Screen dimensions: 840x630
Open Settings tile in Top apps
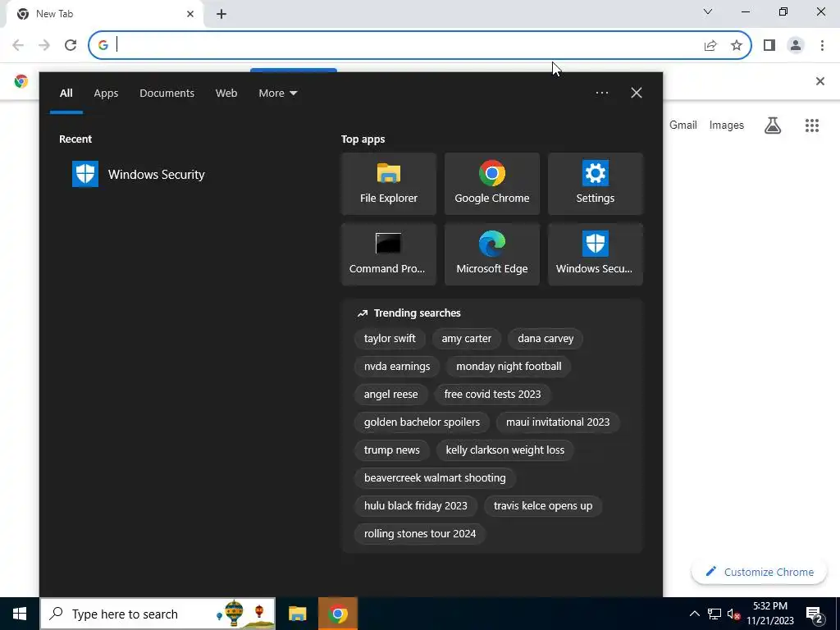[596, 184]
